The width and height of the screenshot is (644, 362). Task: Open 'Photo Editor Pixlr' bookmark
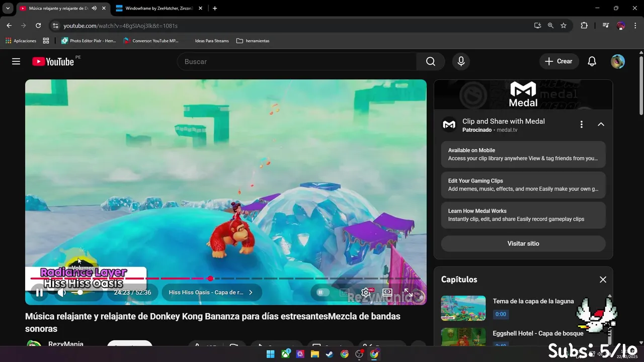[x=89, y=41]
